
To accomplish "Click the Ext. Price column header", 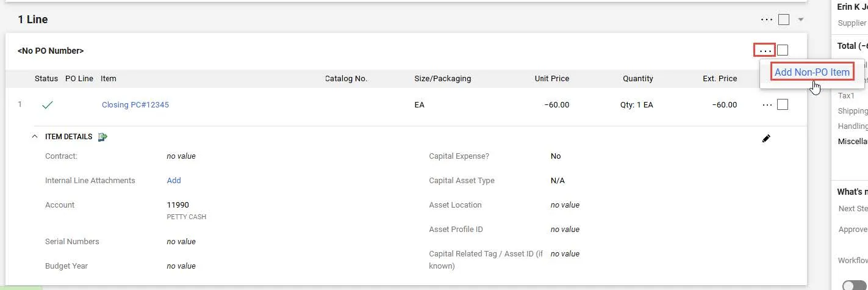I will [720, 79].
